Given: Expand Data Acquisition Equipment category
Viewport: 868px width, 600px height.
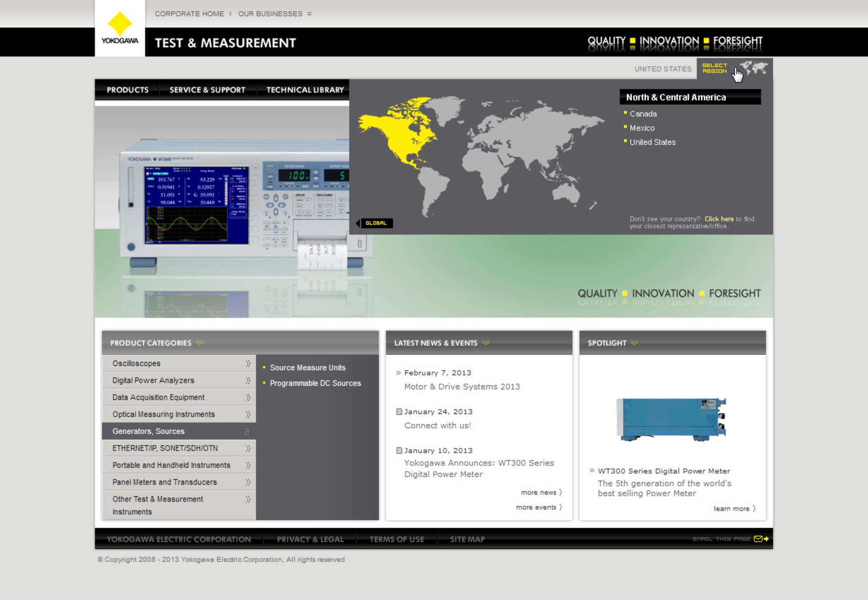Looking at the screenshot, I should pos(179,397).
